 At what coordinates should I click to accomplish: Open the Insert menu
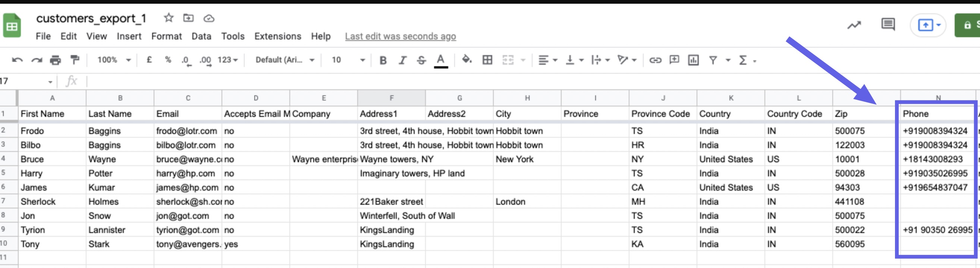129,36
